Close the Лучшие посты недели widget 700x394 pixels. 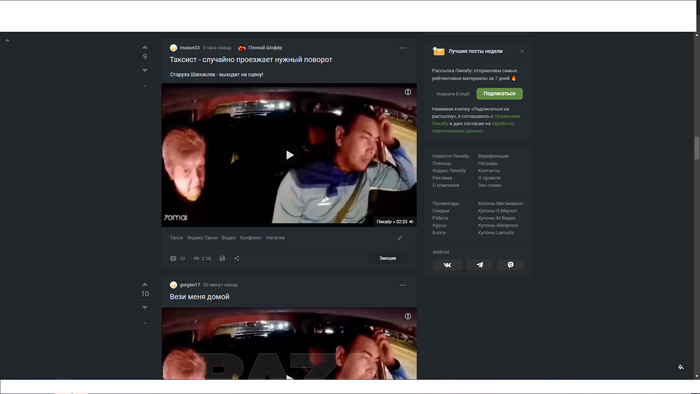click(x=522, y=51)
